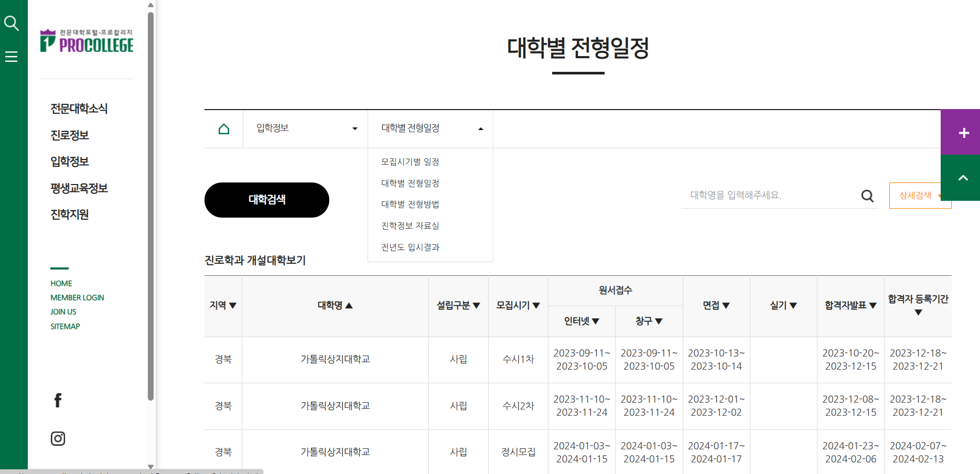Click the 원서접수 column group header
Image resolution: width=980 pixels, height=474 pixels.
(x=616, y=290)
